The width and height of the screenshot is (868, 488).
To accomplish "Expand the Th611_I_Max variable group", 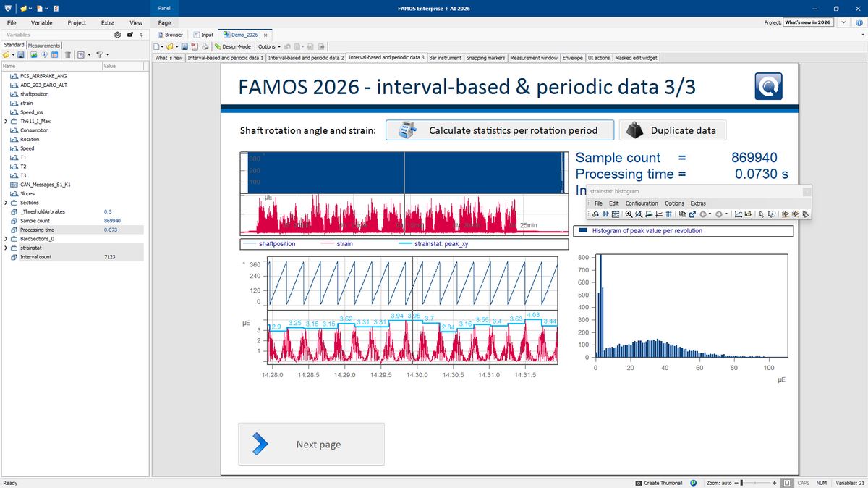I will pos(6,121).
